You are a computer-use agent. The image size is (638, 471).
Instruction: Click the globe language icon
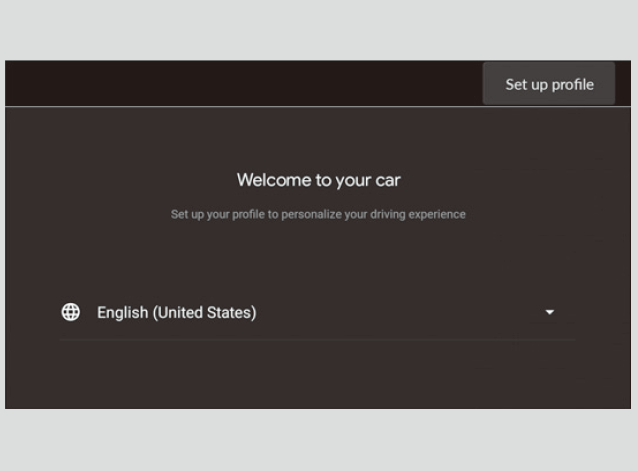71,312
